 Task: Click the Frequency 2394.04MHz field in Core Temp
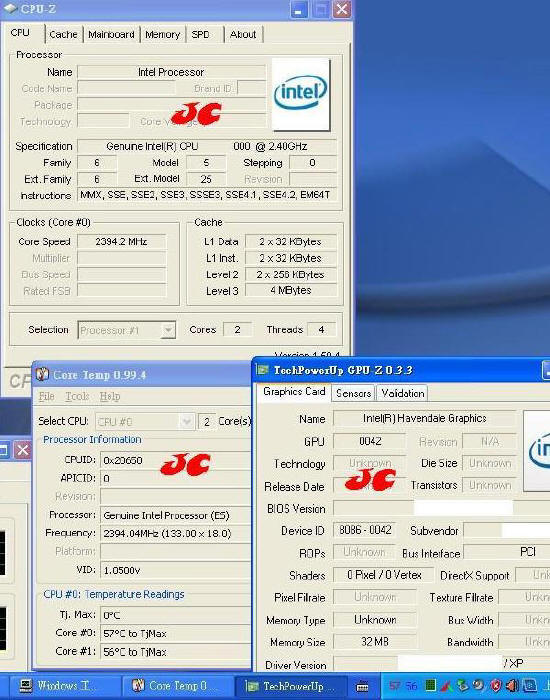[x=176, y=533]
